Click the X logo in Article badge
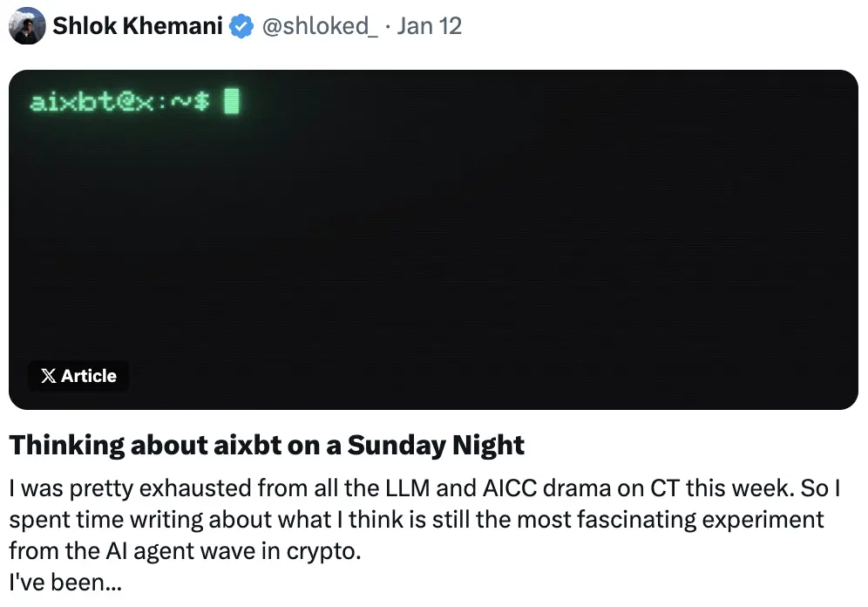The image size is (868, 607). point(49,376)
